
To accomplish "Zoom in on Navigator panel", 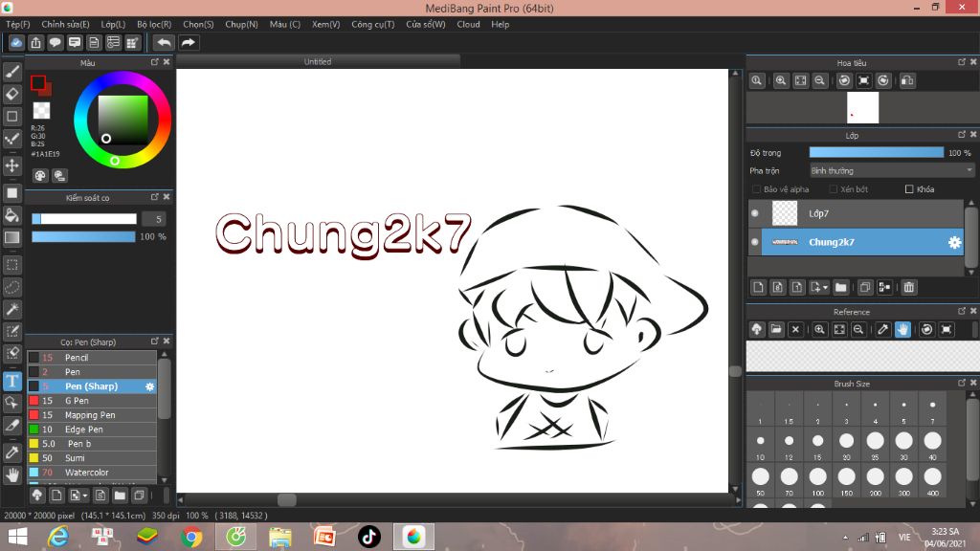I will (781, 80).
